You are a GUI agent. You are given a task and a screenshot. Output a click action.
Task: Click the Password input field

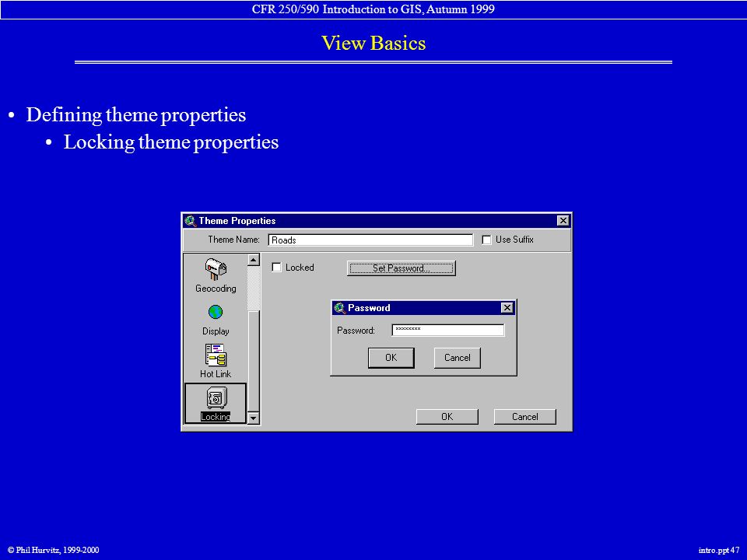tap(448, 330)
